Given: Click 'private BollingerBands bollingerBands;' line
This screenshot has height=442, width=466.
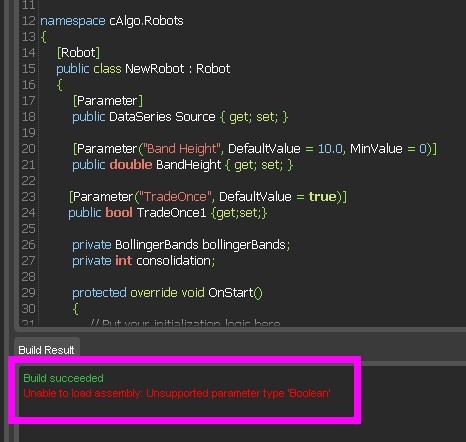Looking at the screenshot, I should pyautogui.click(x=181, y=245).
